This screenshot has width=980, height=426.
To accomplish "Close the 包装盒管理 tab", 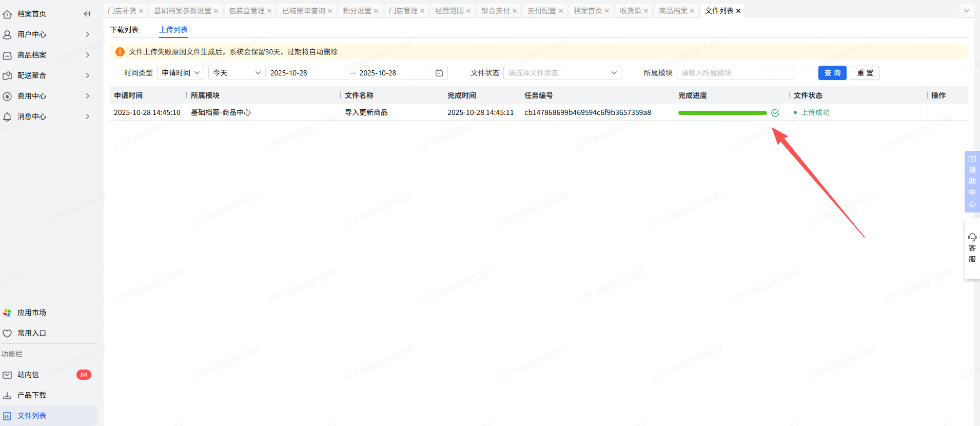I will [x=269, y=11].
